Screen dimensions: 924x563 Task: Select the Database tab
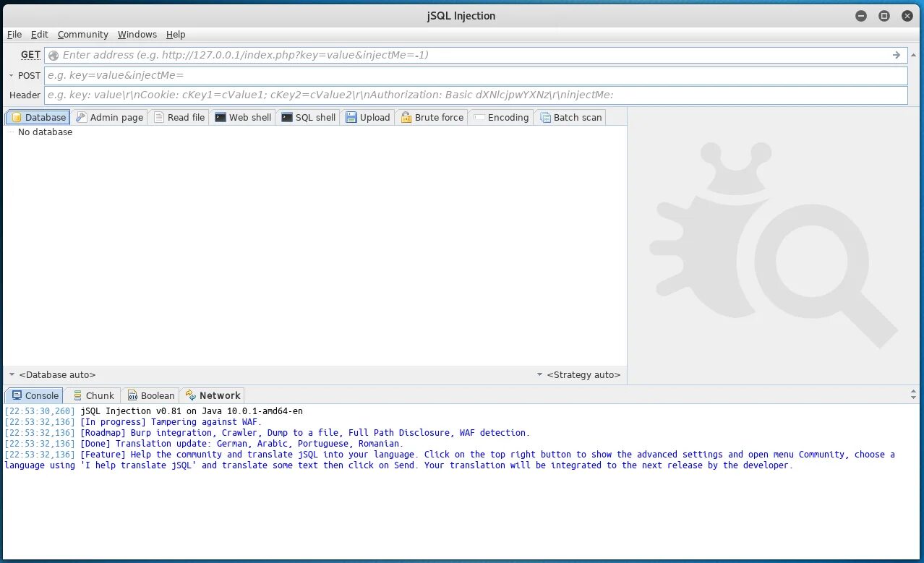38,117
